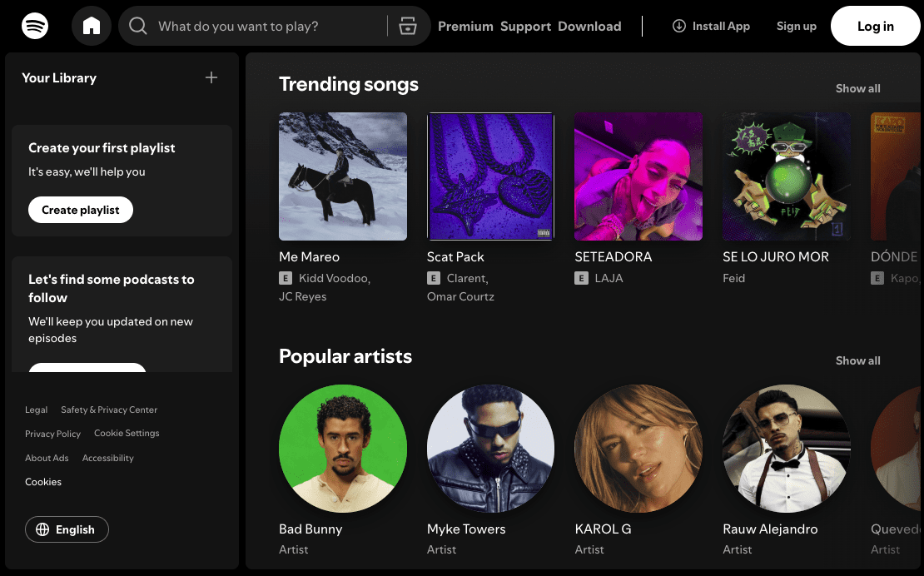Open Safety & Privacy Center link
Screen dimensions: 924x576
109,410
